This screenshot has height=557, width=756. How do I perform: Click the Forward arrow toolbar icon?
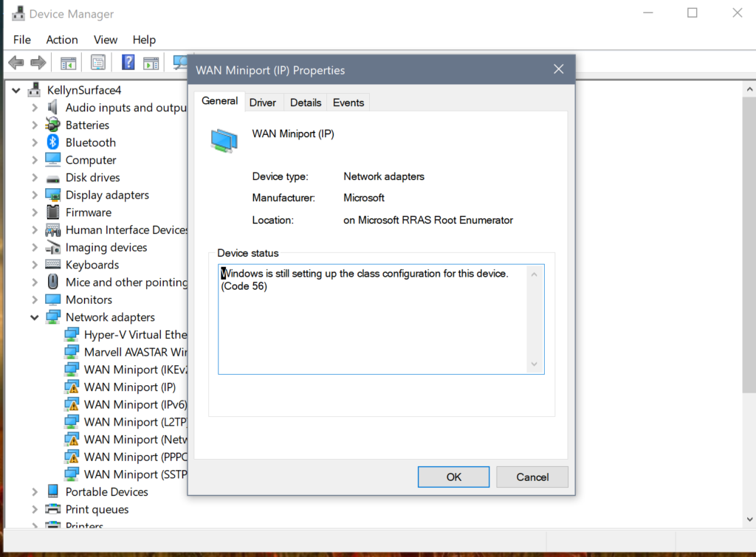(x=38, y=62)
